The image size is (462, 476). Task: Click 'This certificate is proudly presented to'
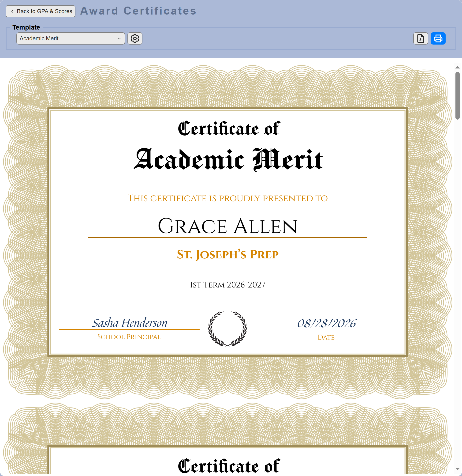228,198
